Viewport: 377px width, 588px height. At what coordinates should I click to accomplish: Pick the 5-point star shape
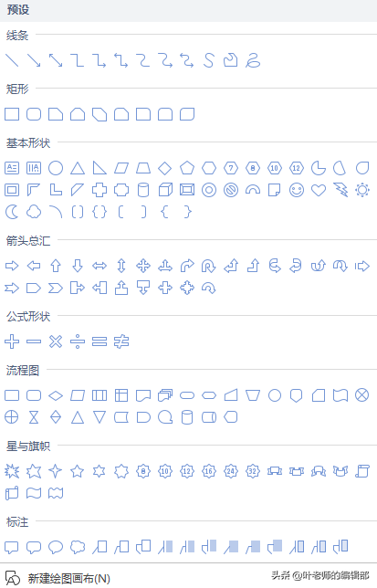tap(78, 471)
